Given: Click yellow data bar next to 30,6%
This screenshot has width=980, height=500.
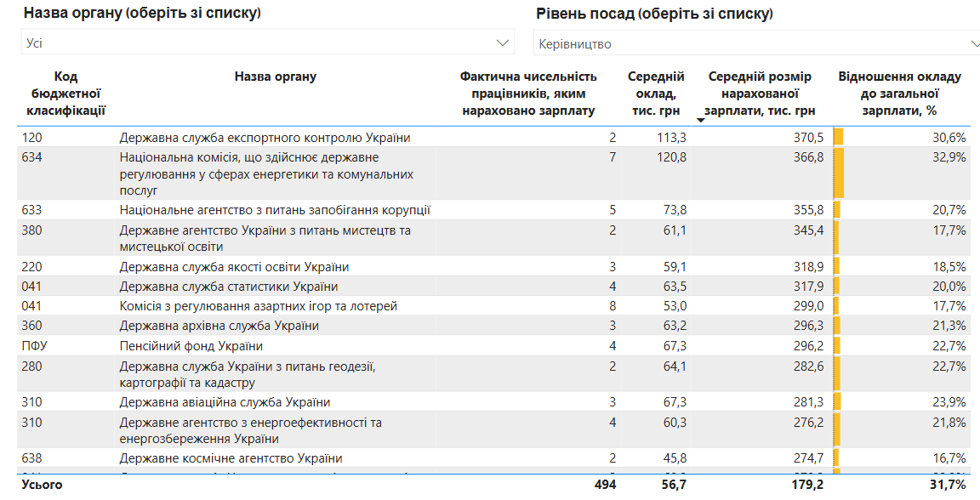Looking at the screenshot, I should click(x=837, y=134).
